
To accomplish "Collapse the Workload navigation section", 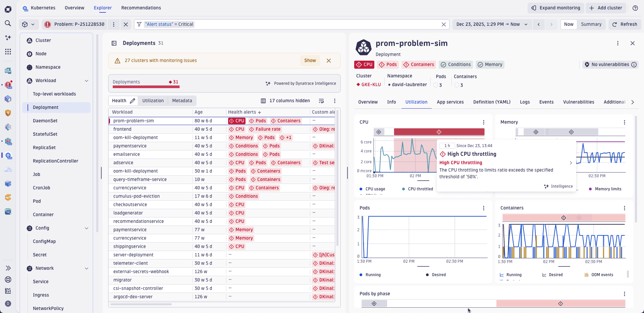I will click(87, 80).
